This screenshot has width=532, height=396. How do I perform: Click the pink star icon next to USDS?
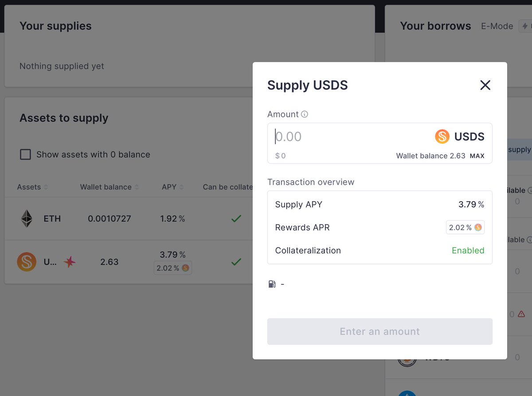[x=69, y=262]
